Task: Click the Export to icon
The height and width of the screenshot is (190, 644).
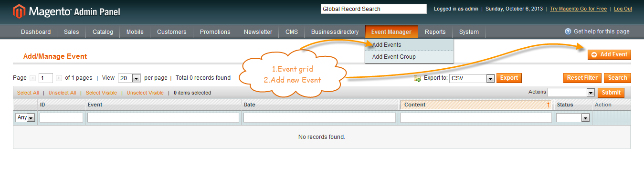Action: pyautogui.click(x=417, y=78)
